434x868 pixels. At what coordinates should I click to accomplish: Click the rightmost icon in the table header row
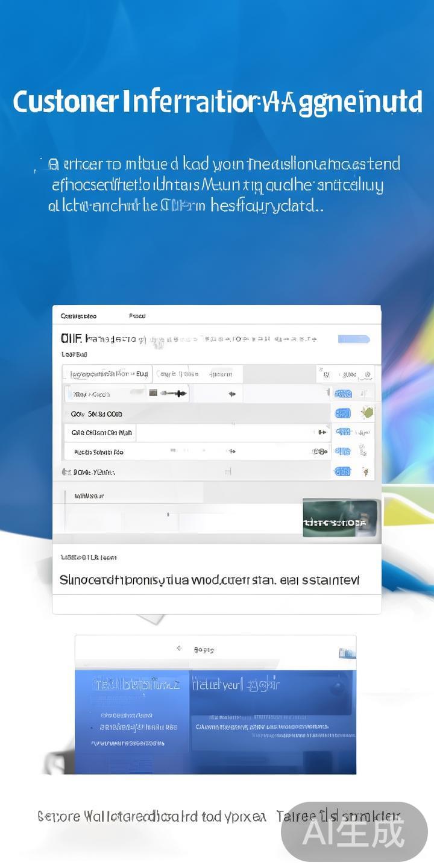point(367,374)
